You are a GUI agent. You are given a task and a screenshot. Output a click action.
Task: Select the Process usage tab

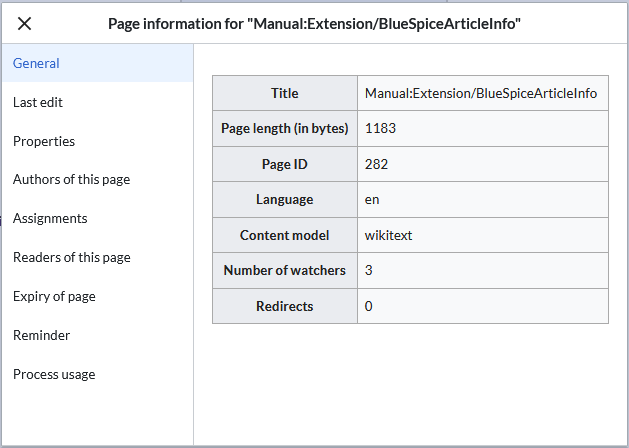tap(54, 374)
